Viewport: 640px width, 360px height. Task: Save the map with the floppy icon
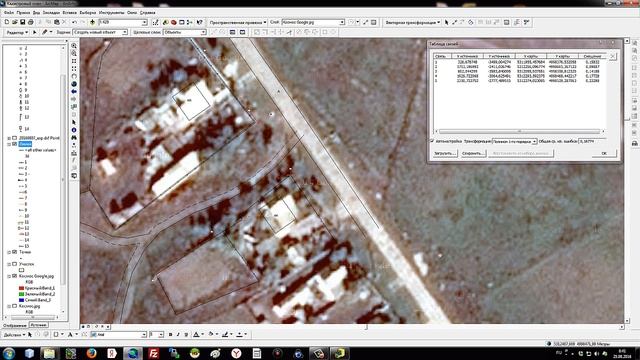pyautogui.click(x=22, y=22)
